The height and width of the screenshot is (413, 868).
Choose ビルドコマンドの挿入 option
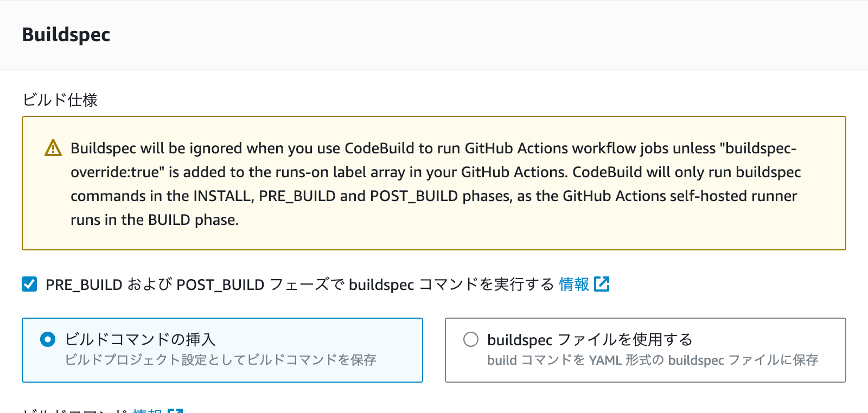47,340
